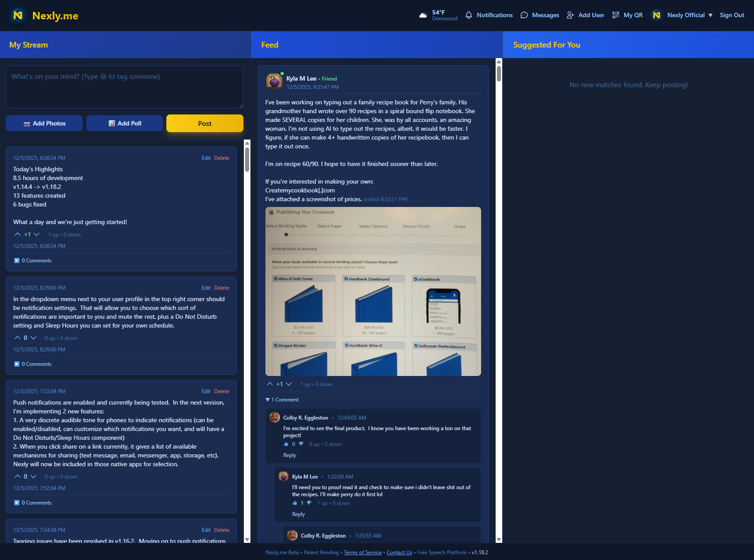Click the yellow Post button
Screen dimensions: 754x560
coord(205,123)
